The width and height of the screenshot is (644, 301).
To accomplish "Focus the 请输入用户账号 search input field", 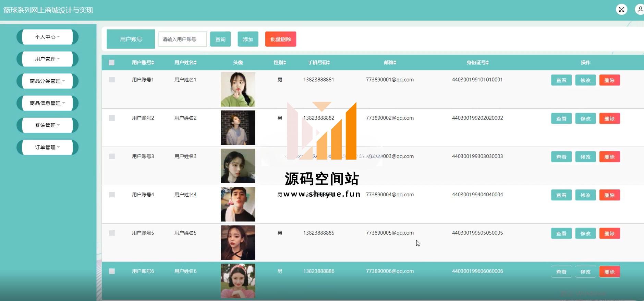I will click(182, 39).
